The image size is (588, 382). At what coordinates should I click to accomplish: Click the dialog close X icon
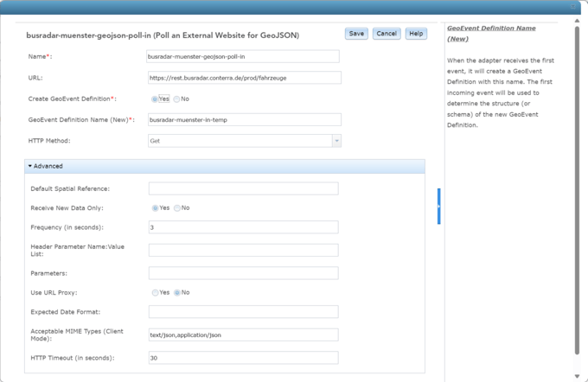(x=573, y=6)
